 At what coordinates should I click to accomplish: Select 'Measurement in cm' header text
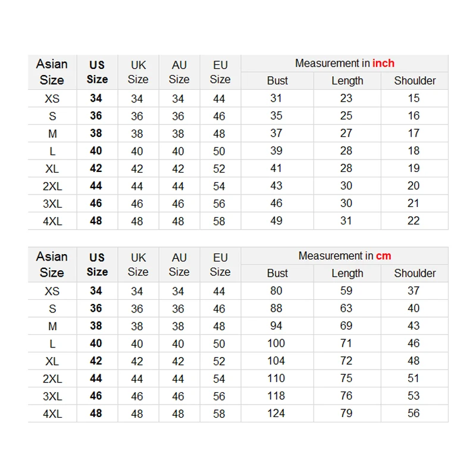[345, 256]
